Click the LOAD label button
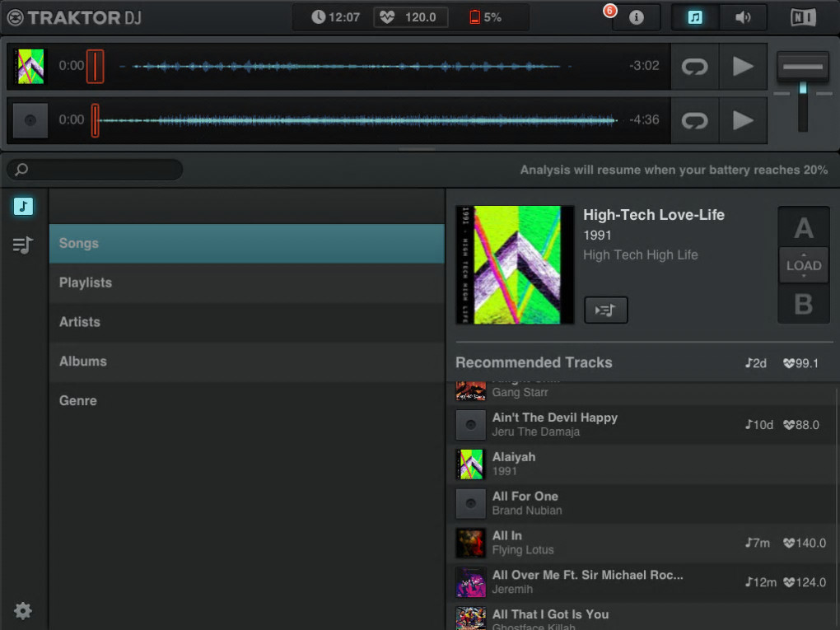 (804, 265)
